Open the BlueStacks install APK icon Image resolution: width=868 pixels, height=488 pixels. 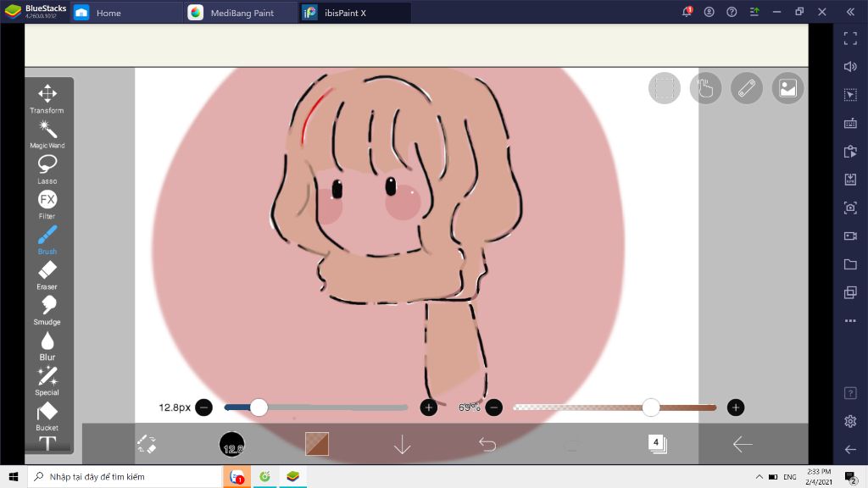[x=850, y=180]
